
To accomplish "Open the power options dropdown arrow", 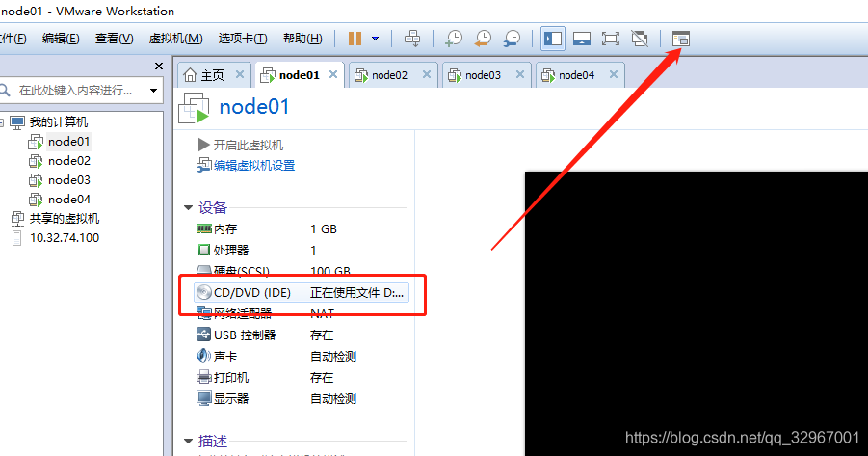I will (x=376, y=39).
